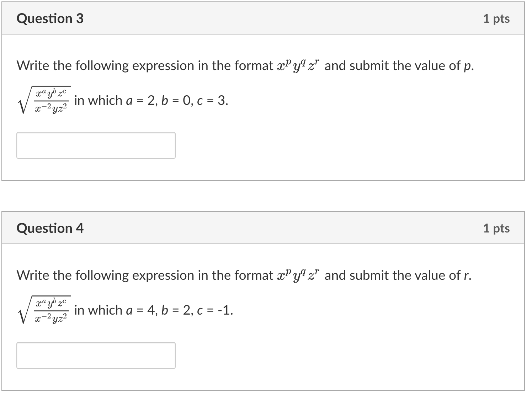This screenshot has height=396, width=532.
Task: Click the 1 pts label for Question 3
Action: [496, 18]
